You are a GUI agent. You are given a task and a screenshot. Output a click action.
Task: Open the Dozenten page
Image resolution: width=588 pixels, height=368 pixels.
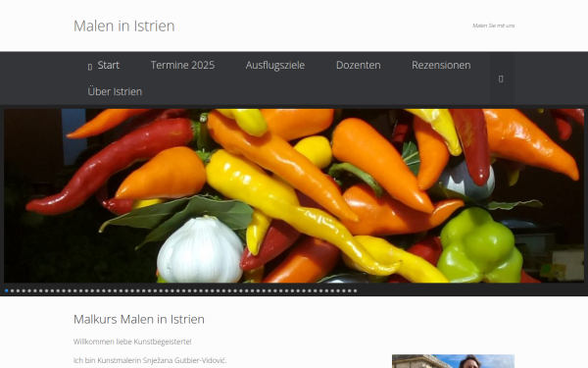(358, 66)
